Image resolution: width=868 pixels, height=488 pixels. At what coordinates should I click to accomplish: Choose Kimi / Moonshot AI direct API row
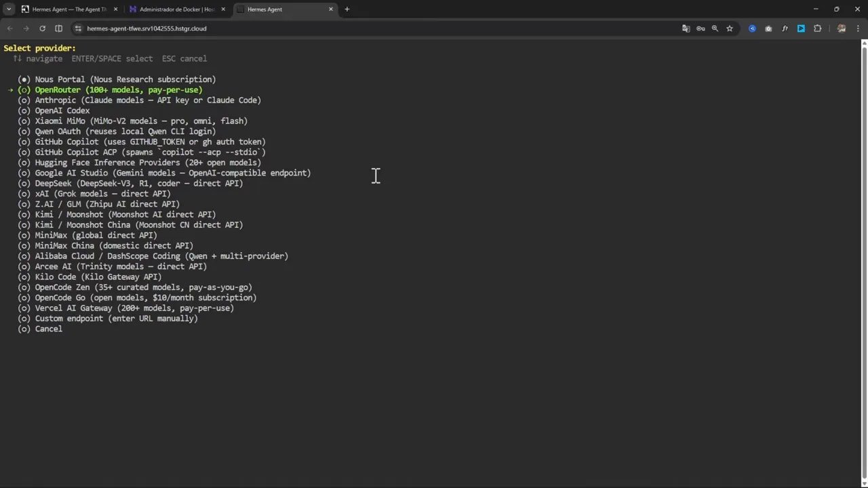(117, 215)
